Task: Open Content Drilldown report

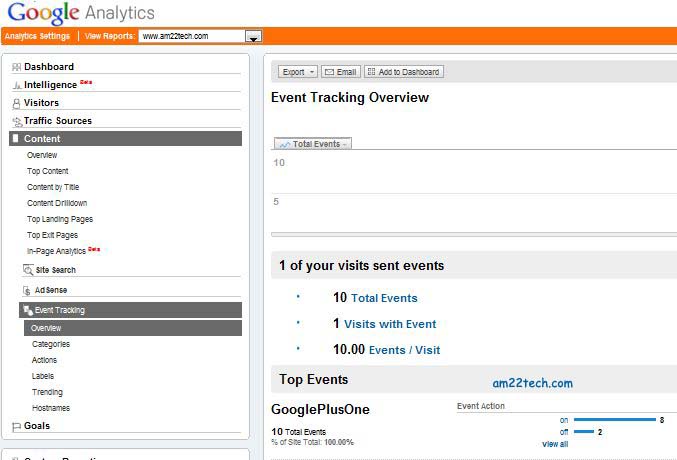Action: coord(57,203)
